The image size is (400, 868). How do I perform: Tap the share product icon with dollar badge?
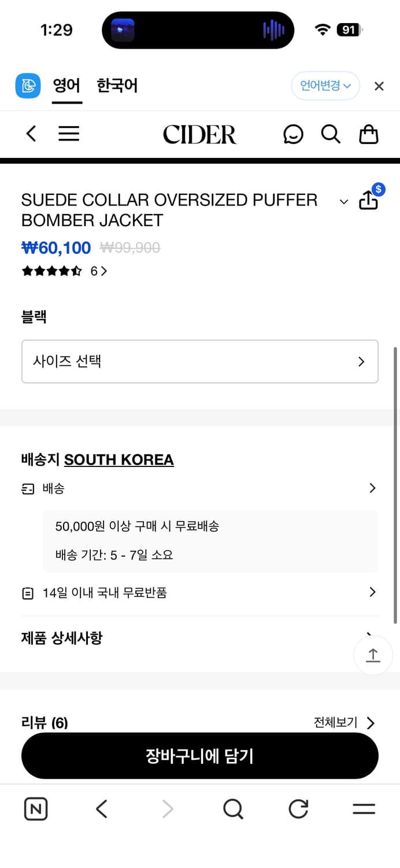pos(369,200)
